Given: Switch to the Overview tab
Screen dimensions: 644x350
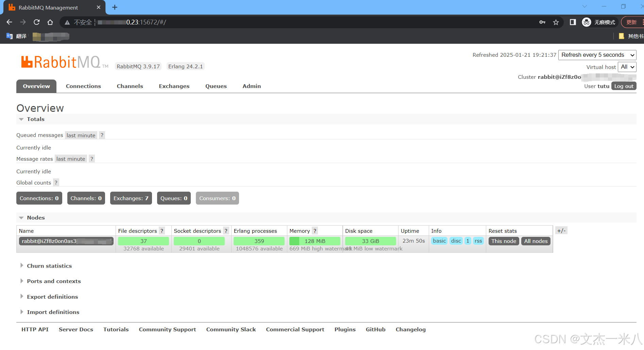Looking at the screenshot, I should coord(36,86).
